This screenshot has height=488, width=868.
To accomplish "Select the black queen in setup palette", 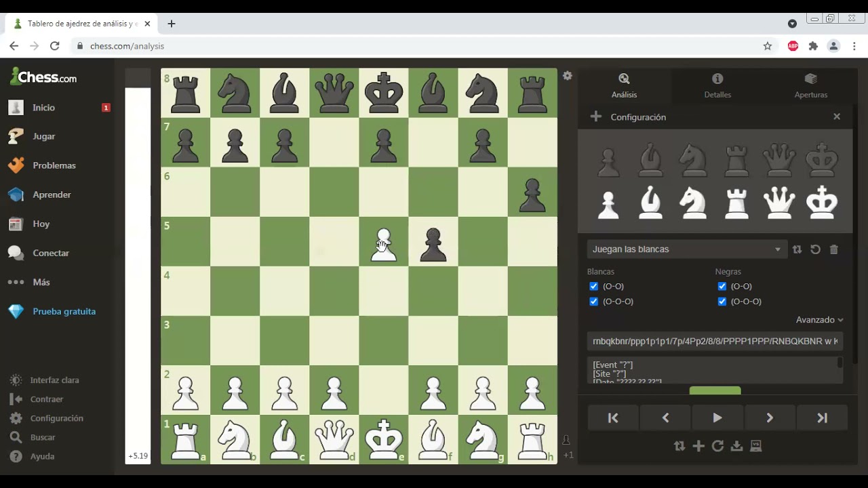I will tap(779, 160).
